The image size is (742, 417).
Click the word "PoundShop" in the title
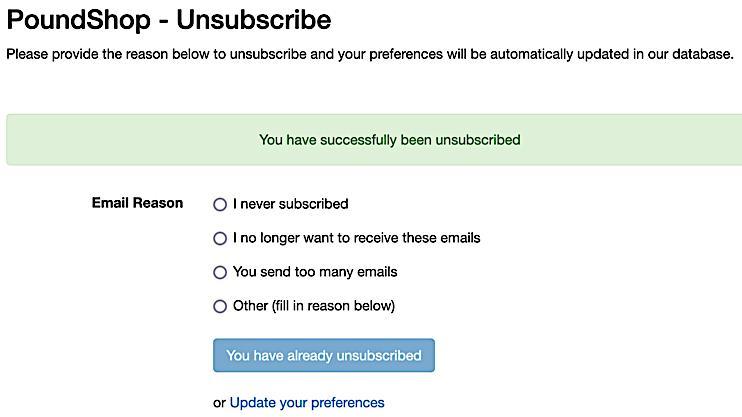tap(77, 19)
